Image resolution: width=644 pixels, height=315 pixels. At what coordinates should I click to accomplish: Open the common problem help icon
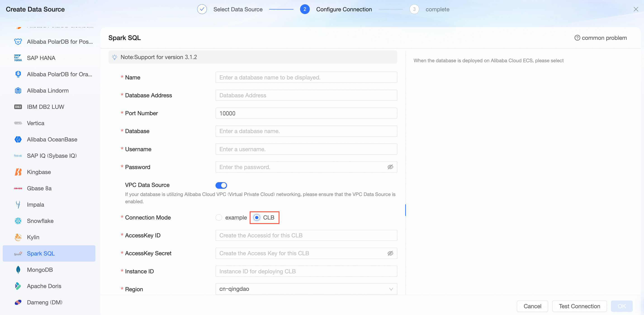577,38
